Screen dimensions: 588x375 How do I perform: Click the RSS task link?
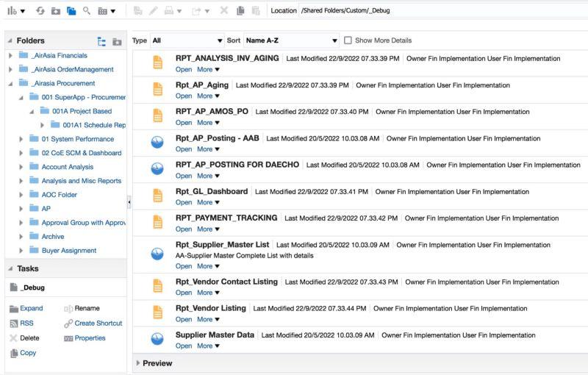(26, 323)
